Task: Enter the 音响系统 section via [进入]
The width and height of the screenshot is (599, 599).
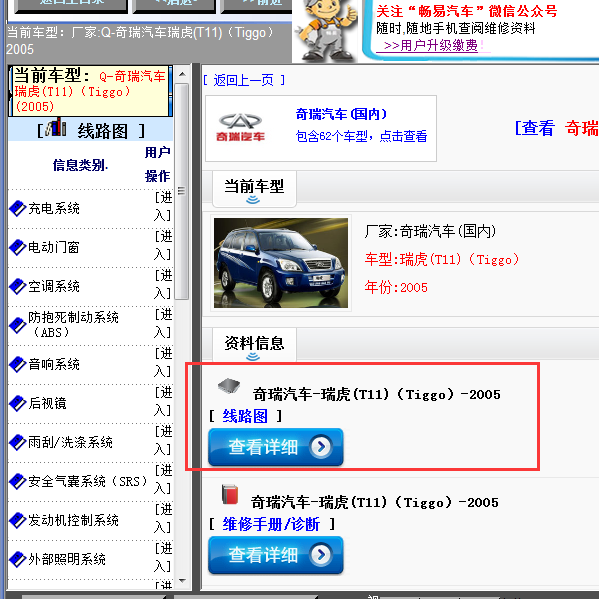Action: pos(163,363)
